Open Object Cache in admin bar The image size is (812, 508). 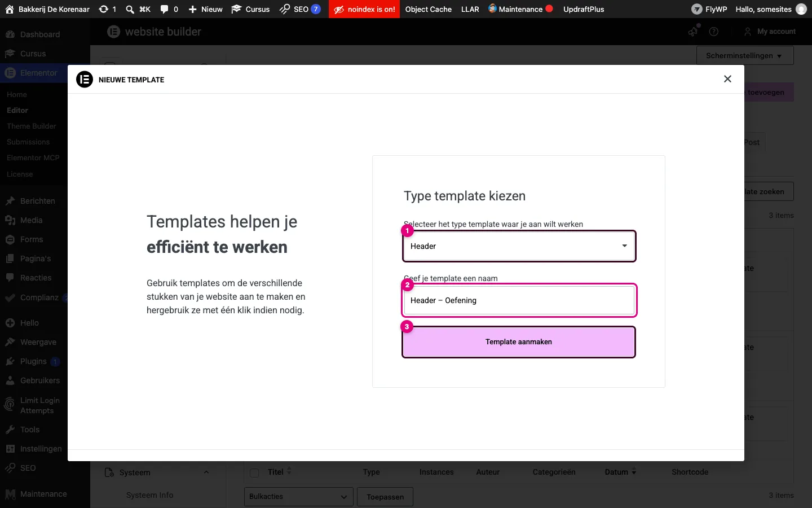[x=429, y=9]
